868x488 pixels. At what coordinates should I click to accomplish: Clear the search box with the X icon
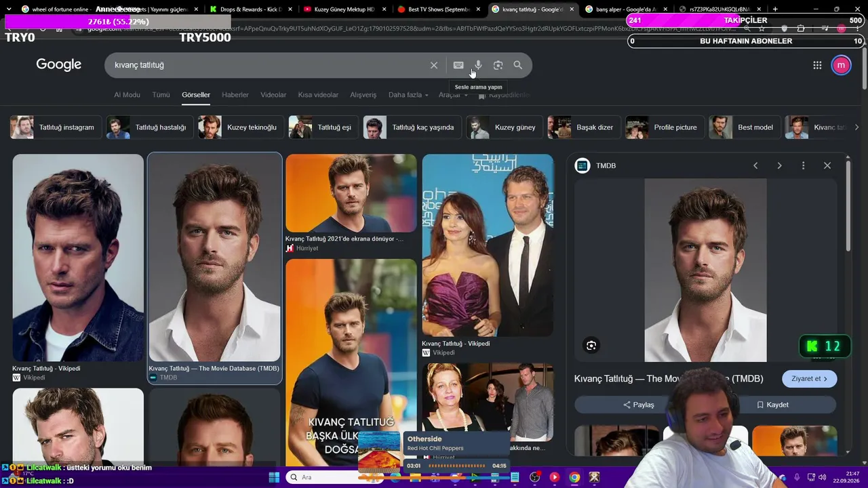coord(434,65)
